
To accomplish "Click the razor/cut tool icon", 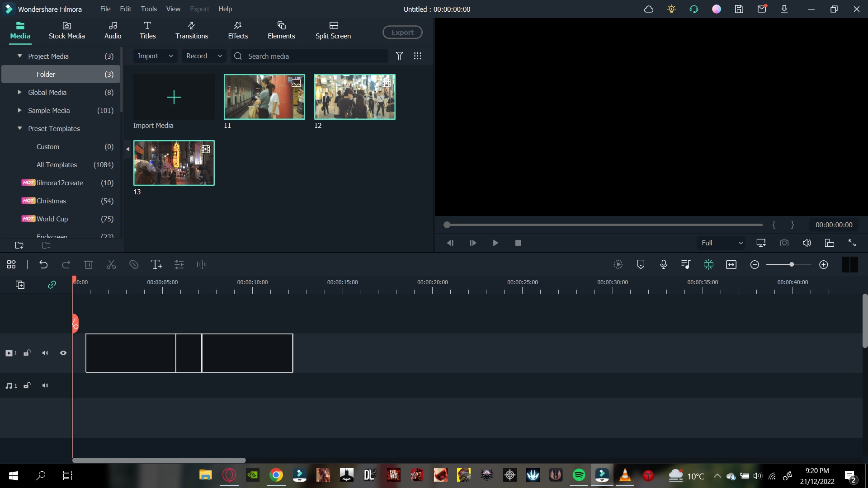I will 111,264.
